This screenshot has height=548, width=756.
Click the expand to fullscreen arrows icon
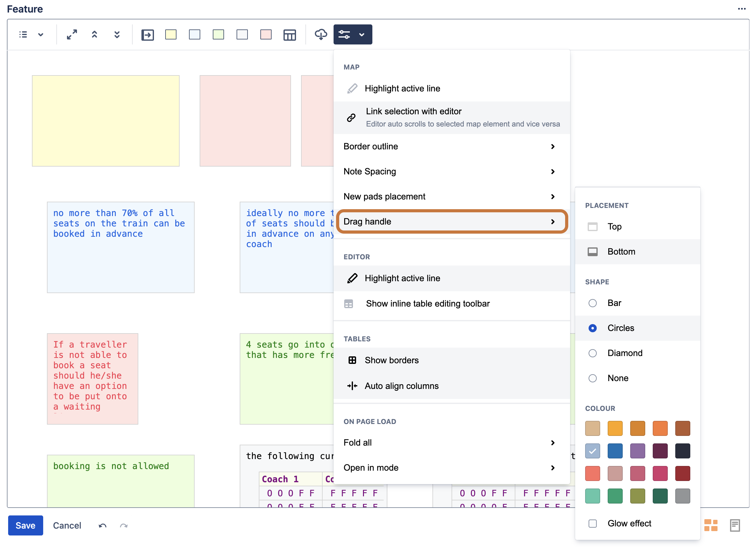pyautogui.click(x=72, y=34)
